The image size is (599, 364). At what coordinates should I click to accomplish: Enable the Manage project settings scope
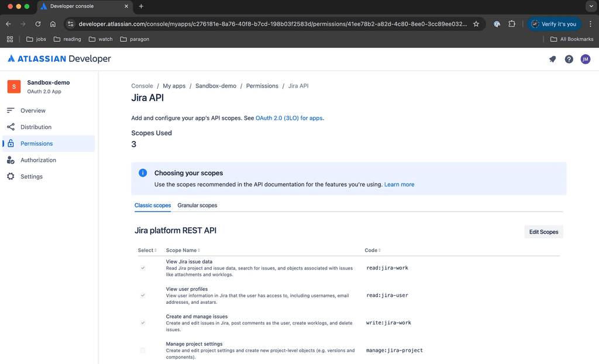(x=143, y=350)
